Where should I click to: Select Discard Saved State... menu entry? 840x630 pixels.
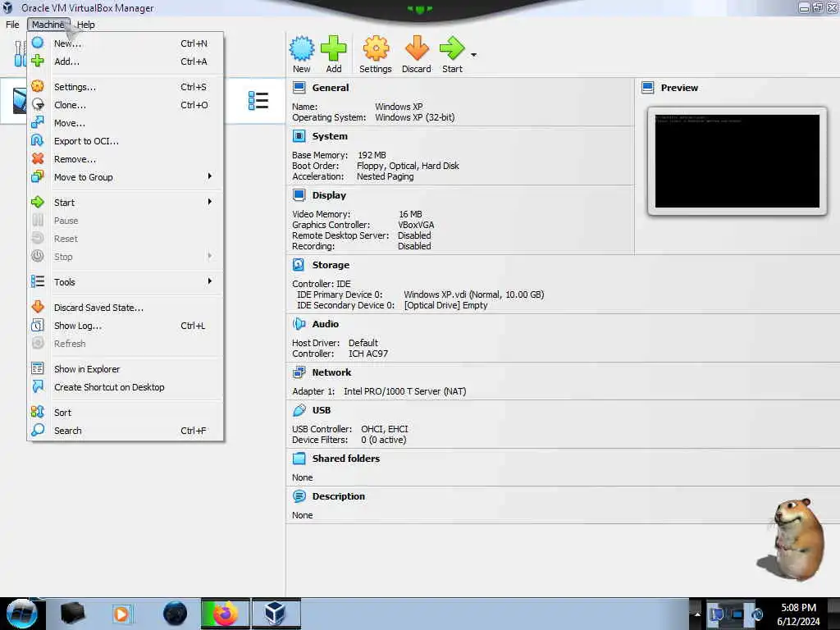pyautogui.click(x=126, y=308)
